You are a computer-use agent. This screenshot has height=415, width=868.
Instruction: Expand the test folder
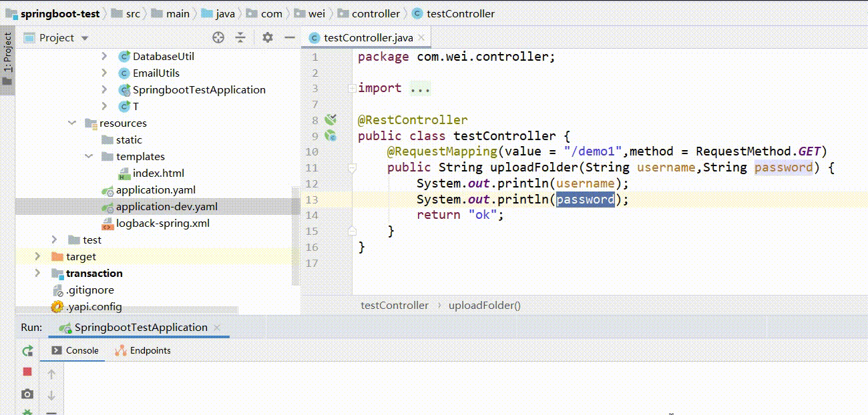pos(55,240)
